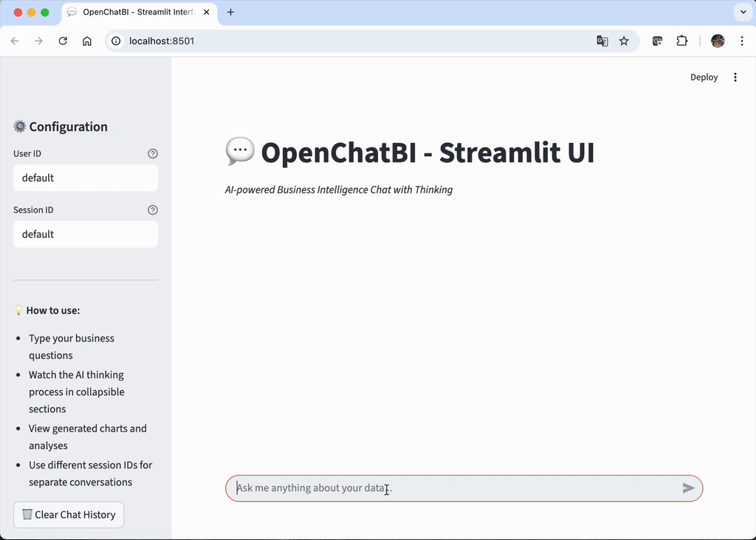Image resolution: width=756 pixels, height=540 pixels.
Task: Click the User ID help question mark
Action: [153, 153]
